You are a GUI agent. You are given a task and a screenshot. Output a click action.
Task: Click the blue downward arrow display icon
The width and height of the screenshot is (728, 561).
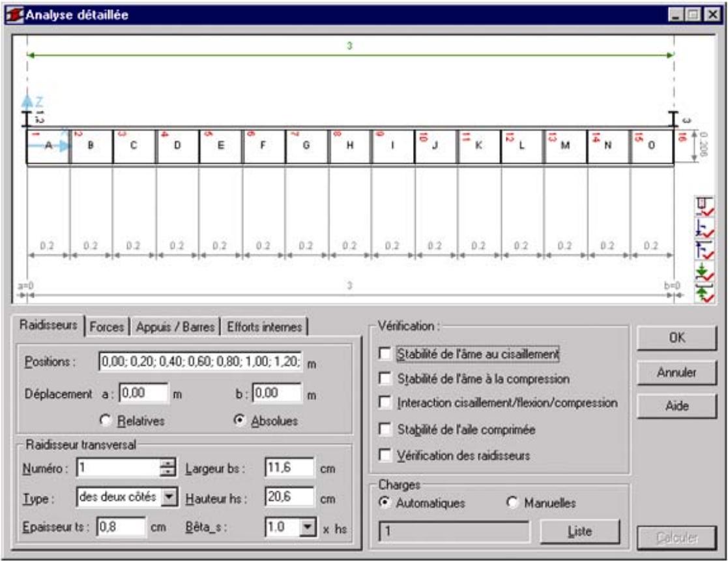[705, 228]
